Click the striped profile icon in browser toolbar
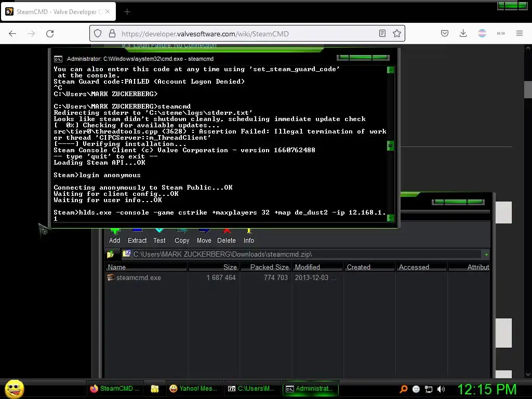Image resolution: width=532 pixels, height=399 pixels. pyautogui.click(x=482, y=33)
